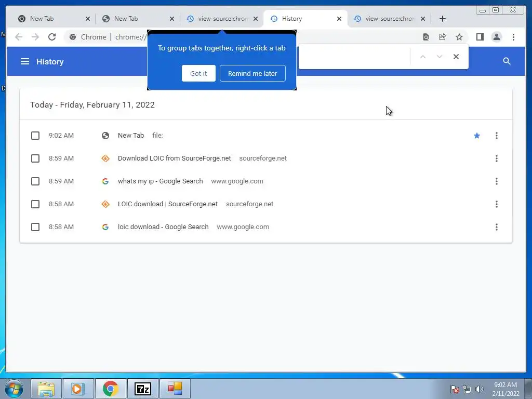Open actions menu for loic download Google Search
Viewport: 532px width, 399px height.
click(x=496, y=227)
